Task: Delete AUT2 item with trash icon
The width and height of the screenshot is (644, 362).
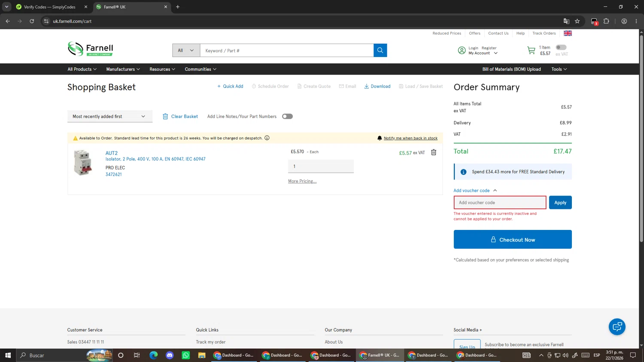Action: pos(434,152)
